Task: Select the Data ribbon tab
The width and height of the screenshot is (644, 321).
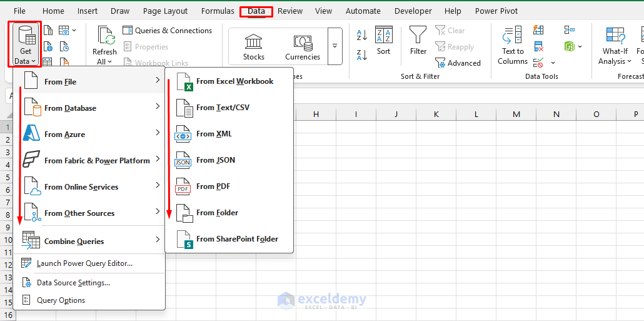Action: click(x=256, y=11)
